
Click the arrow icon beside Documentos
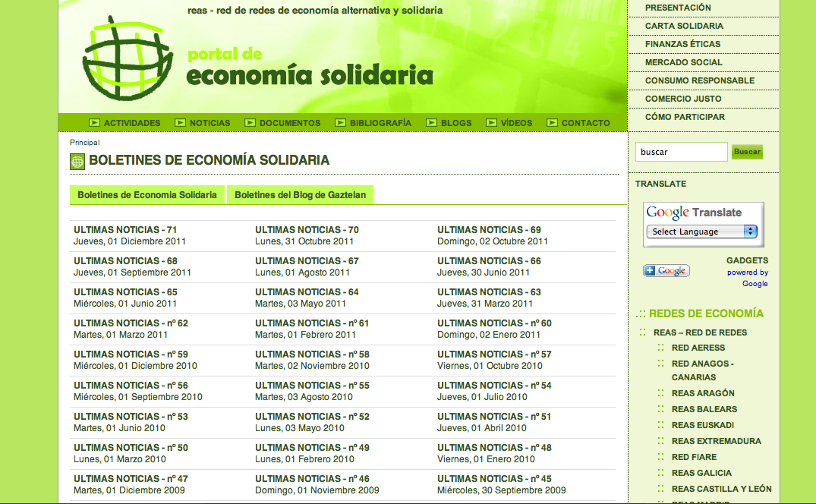[x=250, y=122]
